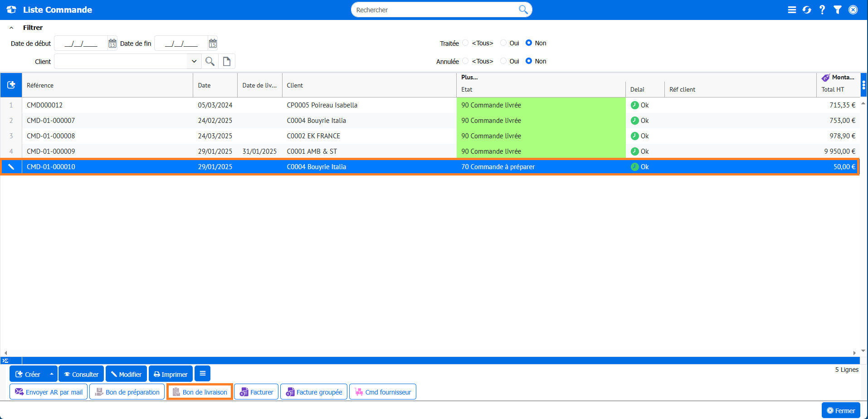Open the help question mark icon

click(822, 10)
